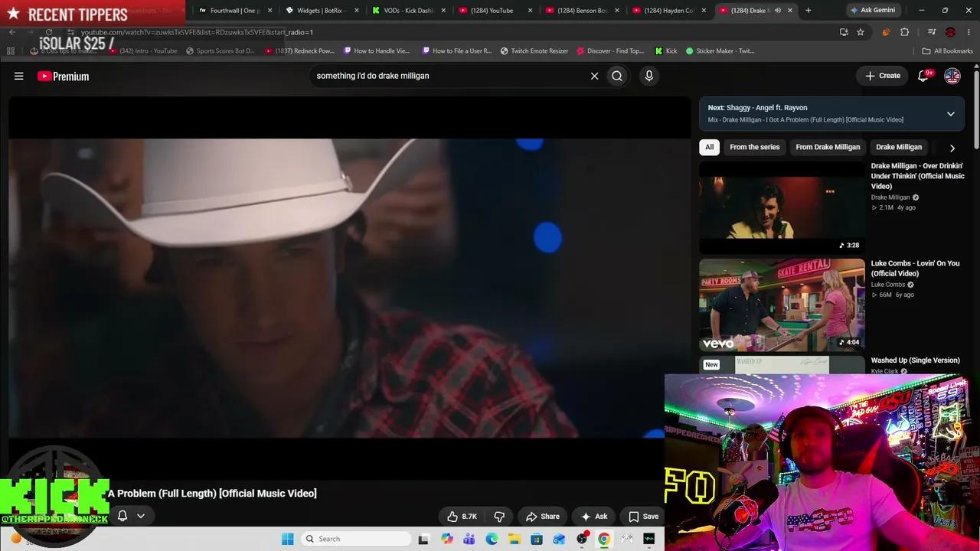The image size is (980, 551).
Task: Open Microsoft Edge from the taskbar
Action: [x=492, y=539]
